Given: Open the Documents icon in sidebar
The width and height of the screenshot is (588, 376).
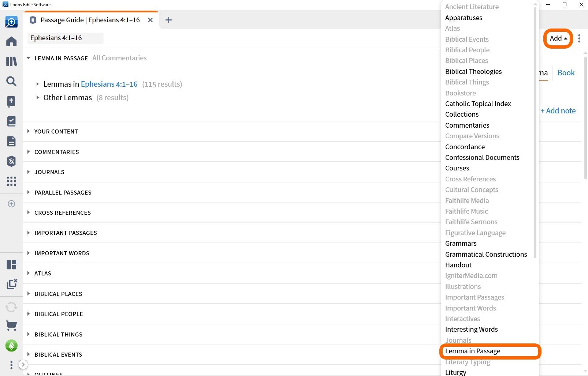Looking at the screenshot, I should coord(11,141).
